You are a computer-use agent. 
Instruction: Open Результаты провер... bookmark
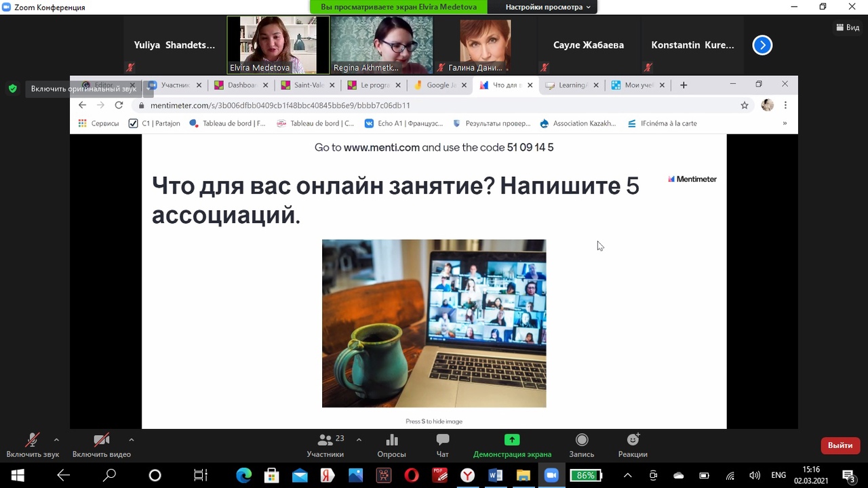[492, 123]
